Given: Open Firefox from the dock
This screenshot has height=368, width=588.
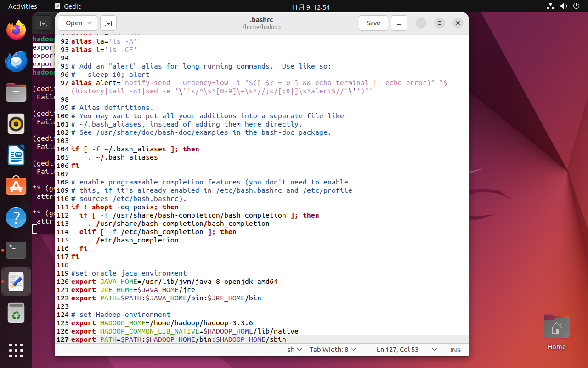Looking at the screenshot, I should [x=16, y=30].
